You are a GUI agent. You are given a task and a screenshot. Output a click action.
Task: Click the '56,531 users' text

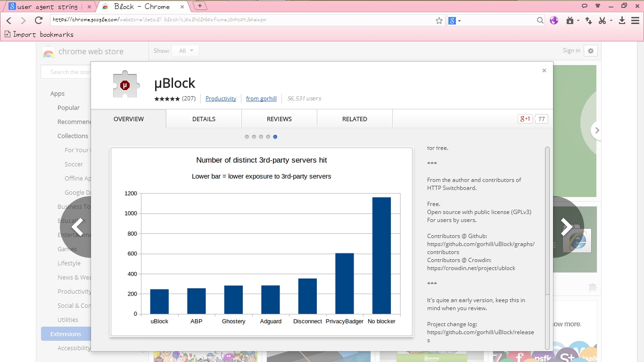304,99
